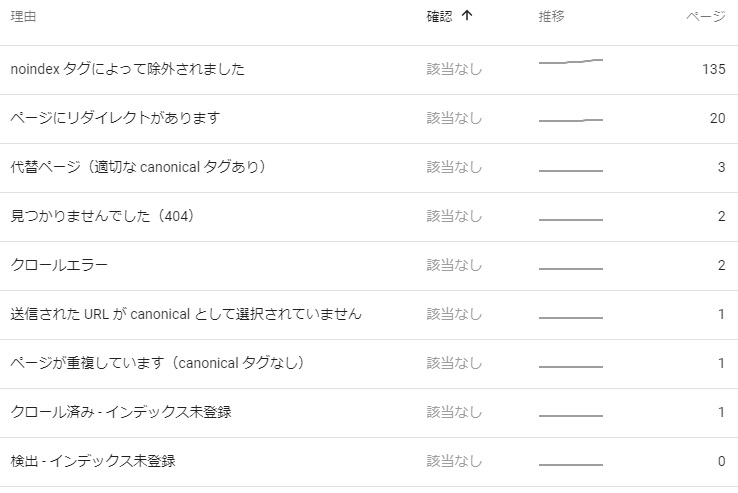Screen dimensions: 738x493
Task: Click the page count 135
Action: pos(713,70)
